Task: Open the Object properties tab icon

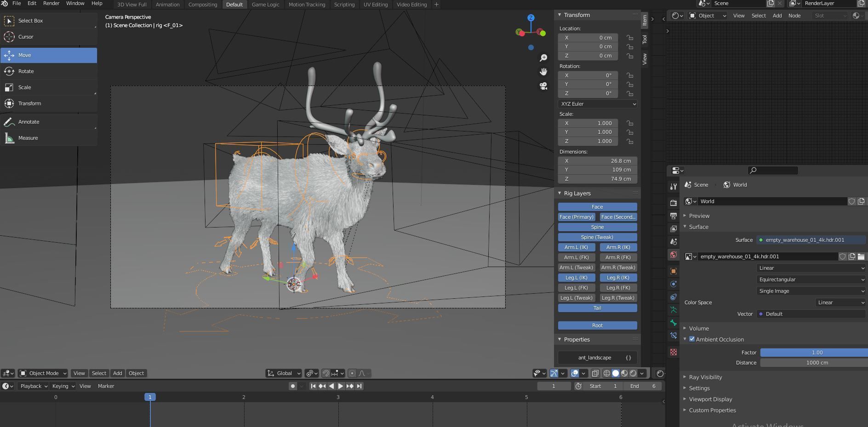Action: [674, 271]
